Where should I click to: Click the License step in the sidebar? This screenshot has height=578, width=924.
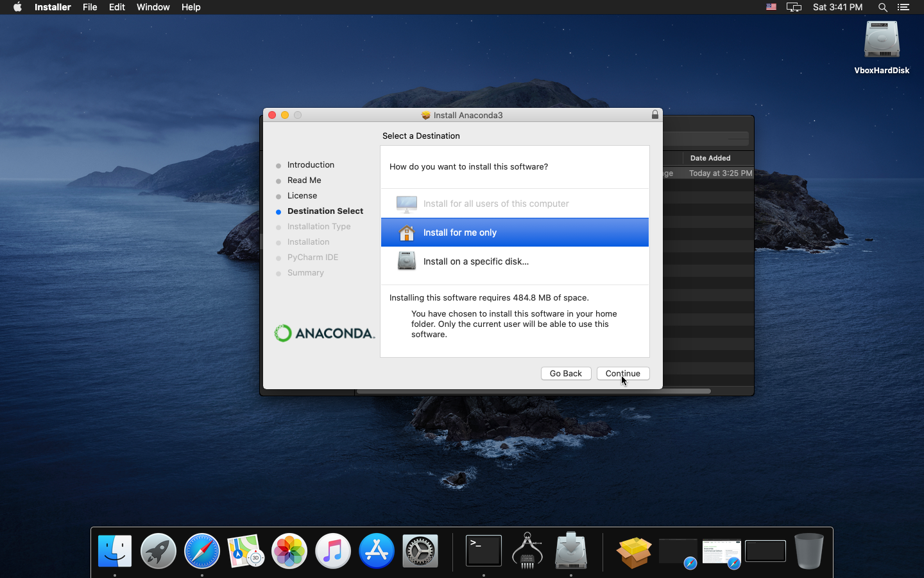coord(302,196)
